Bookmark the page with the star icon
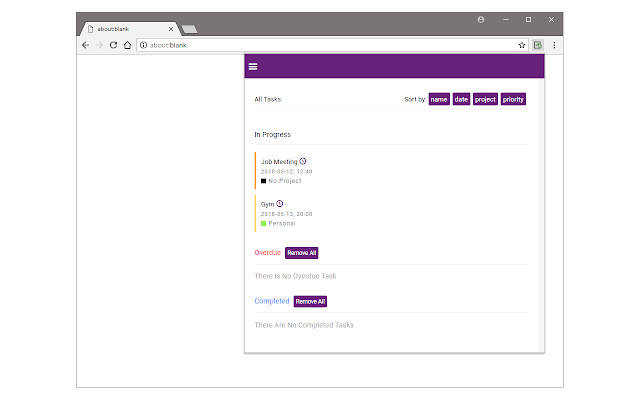 coord(522,45)
